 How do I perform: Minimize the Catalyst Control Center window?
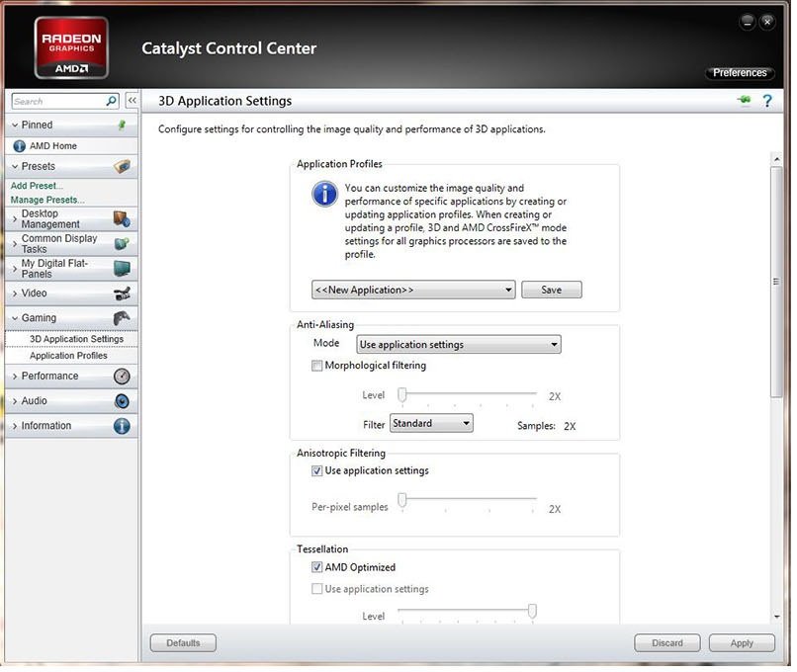pyautogui.click(x=748, y=22)
